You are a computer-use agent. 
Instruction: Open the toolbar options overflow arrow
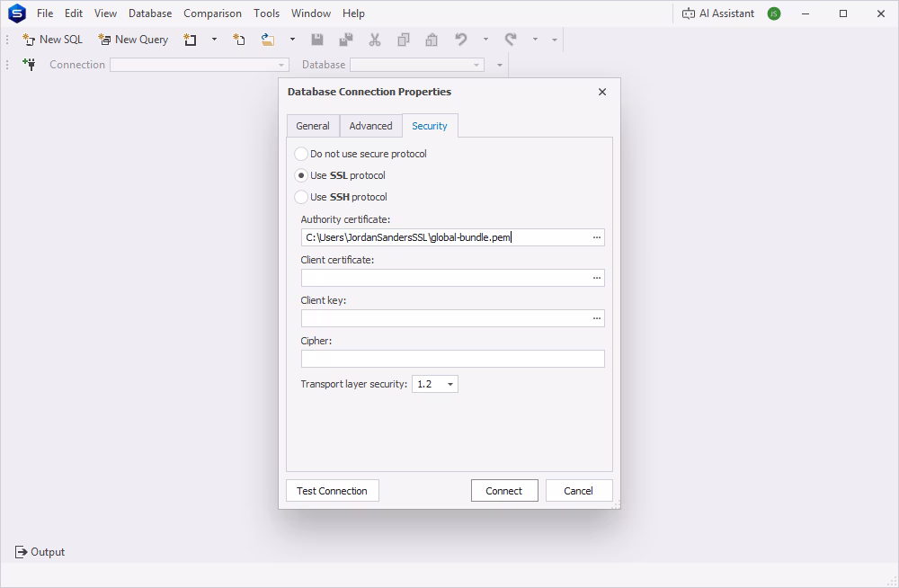point(555,40)
